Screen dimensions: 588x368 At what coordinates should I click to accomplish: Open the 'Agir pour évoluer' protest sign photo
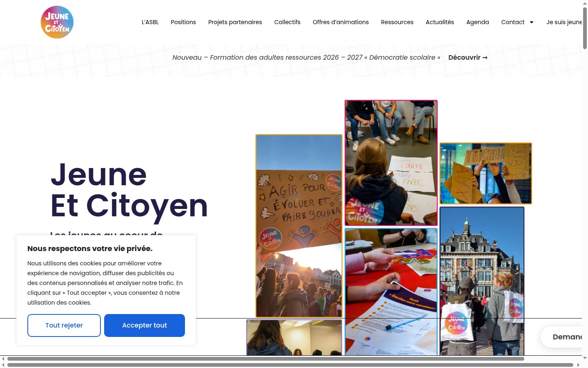tap(299, 226)
